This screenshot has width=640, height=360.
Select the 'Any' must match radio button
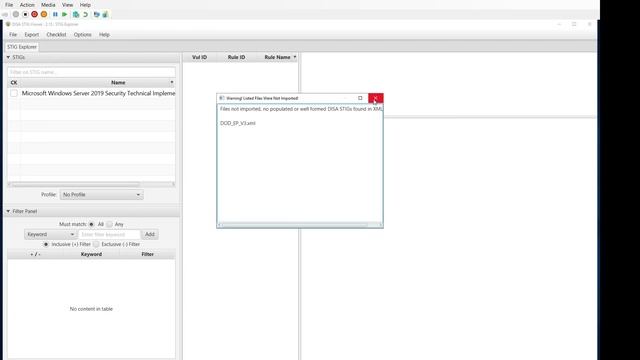point(109,224)
